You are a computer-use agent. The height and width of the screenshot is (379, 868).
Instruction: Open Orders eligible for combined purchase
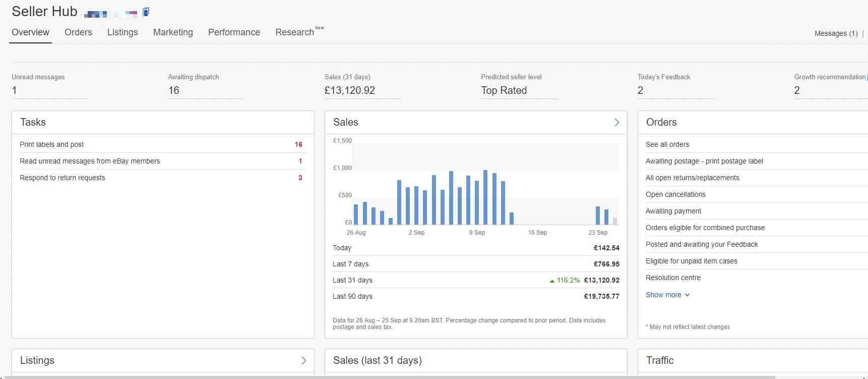point(705,228)
